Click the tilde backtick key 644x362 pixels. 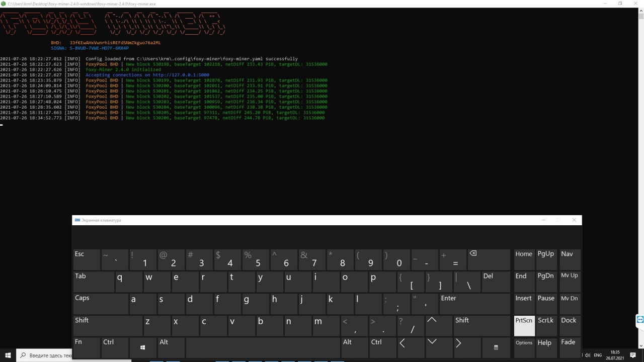click(115, 259)
